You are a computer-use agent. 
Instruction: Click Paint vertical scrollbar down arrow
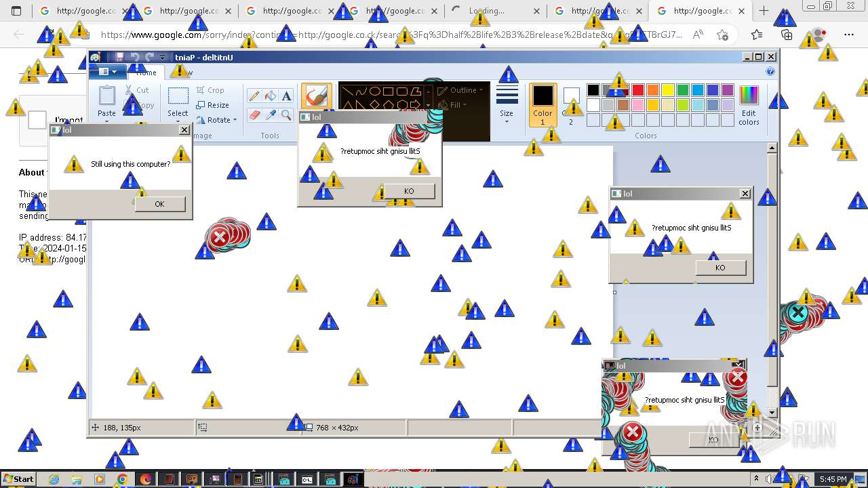pos(772,412)
